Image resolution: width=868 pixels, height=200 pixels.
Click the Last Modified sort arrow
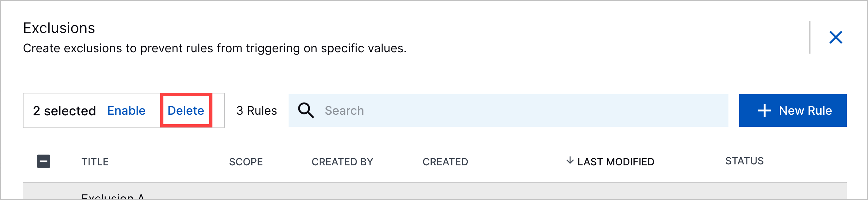point(570,160)
